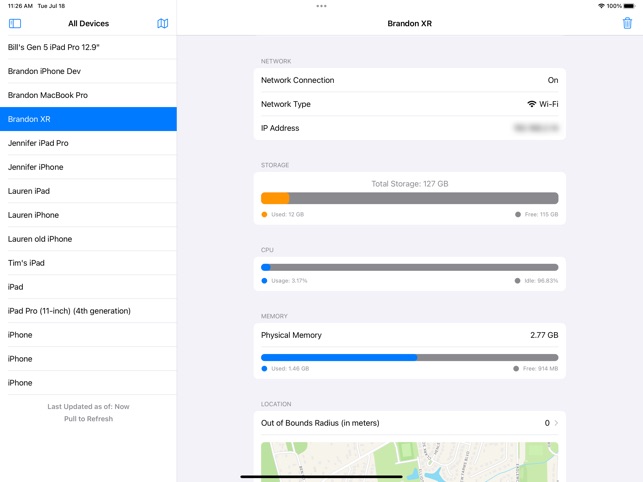This screenshot has height=482, width=643.
Task: Expand Out of Bounds Radius chevron
Action: tap(556, 423)
